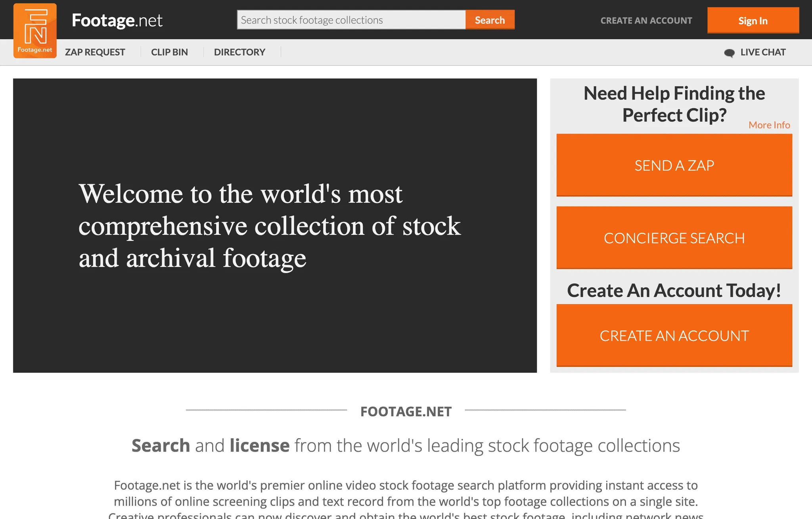This screenshot has height=519, width=812.
Task: Open the Clip Bin menu item
Action: 169,52
